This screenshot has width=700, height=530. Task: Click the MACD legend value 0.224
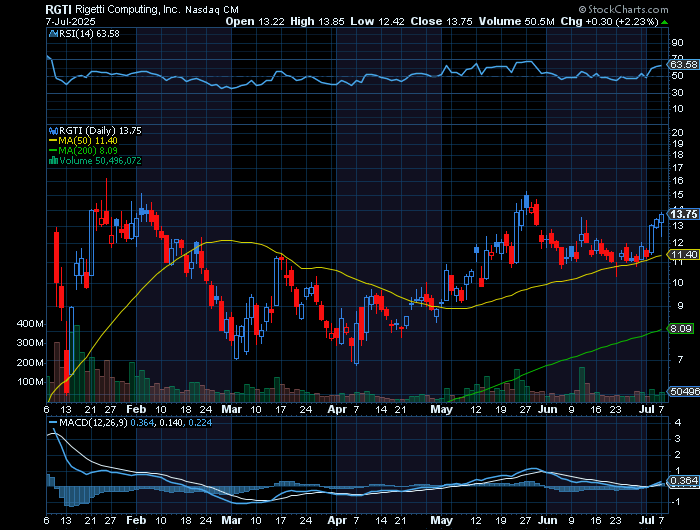[200, 422]
